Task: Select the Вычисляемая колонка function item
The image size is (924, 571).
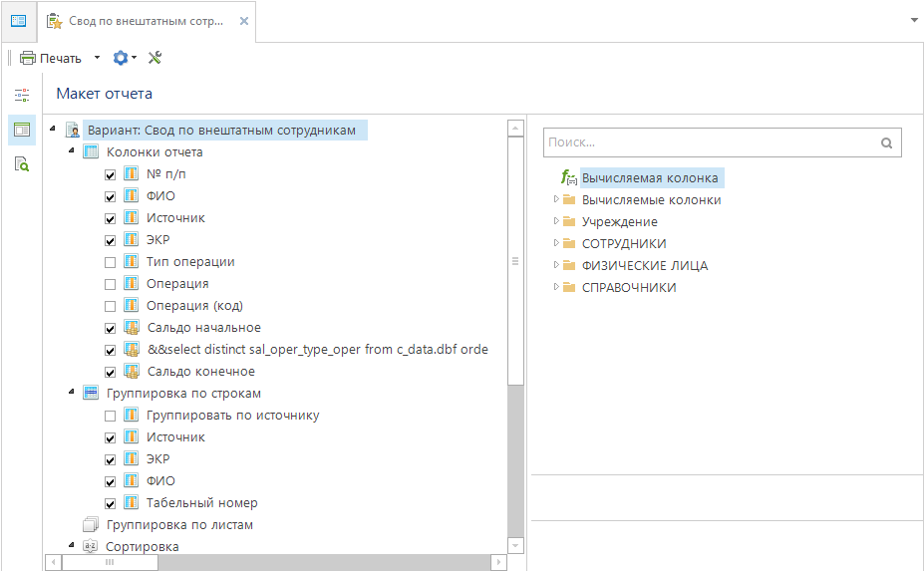Action: (x=649, y=178)
